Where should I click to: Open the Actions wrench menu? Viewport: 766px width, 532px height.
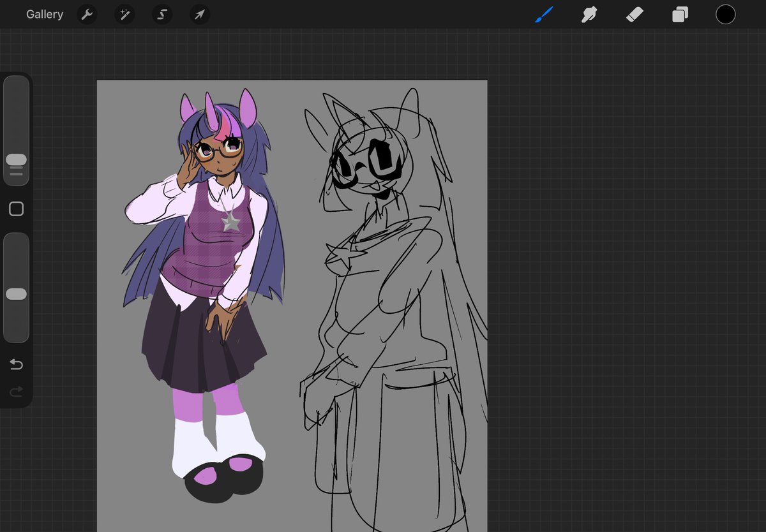pyautogui.click(x=87, y=15)
